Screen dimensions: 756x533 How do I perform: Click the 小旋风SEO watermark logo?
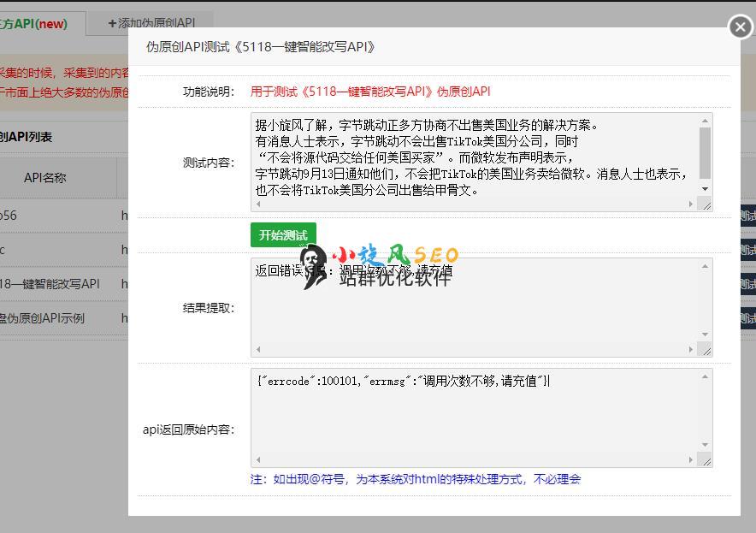click(x=381, y=264)
